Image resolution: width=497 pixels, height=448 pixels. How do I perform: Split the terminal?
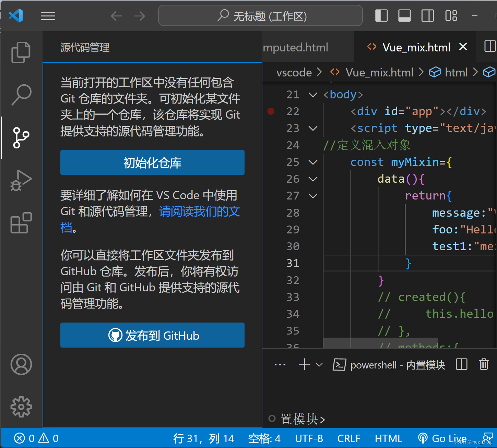462,364
